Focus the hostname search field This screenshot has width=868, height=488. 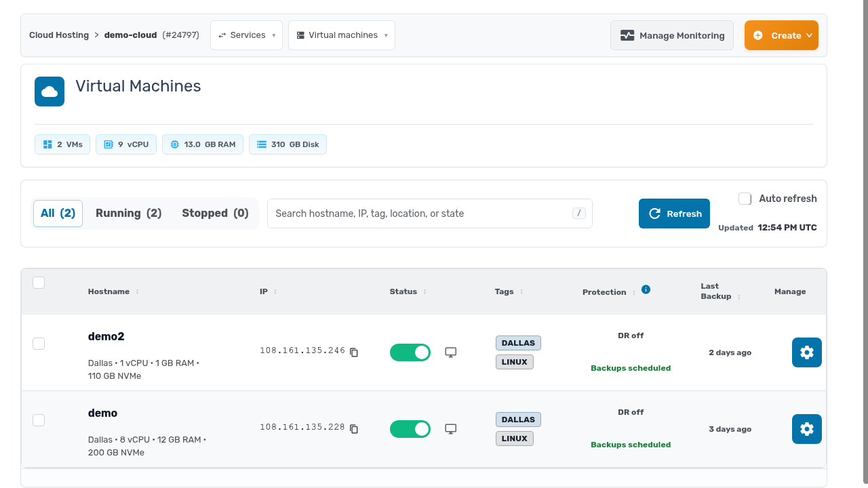430,213
